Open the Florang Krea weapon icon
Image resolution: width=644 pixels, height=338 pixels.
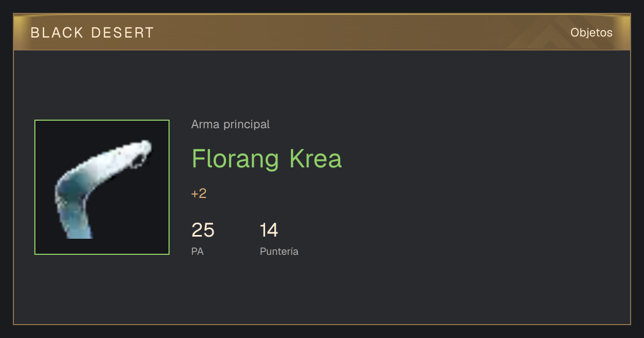pyautogui.click(x=102, y=187)
